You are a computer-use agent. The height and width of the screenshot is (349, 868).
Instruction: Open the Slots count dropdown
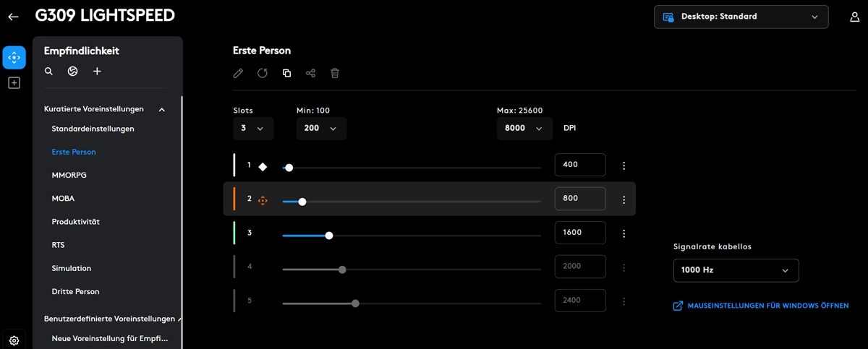[253, 128]
